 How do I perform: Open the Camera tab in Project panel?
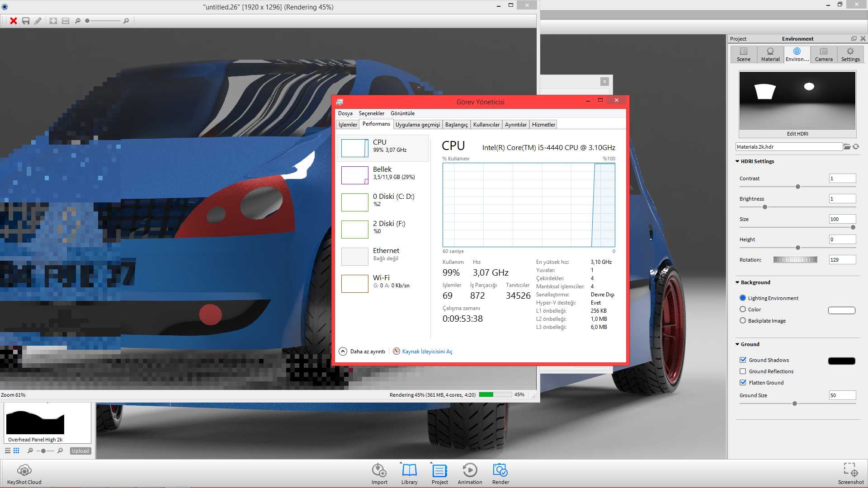(824, 54)
